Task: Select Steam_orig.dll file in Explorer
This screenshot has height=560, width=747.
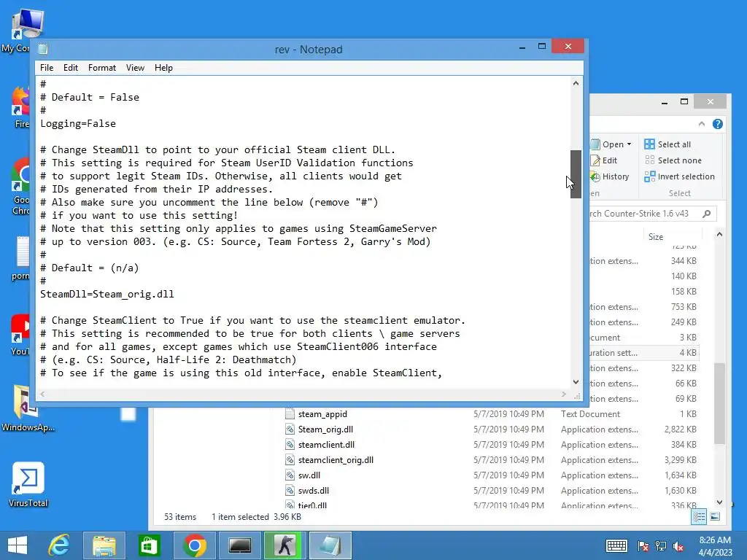Action: point(325,429)
